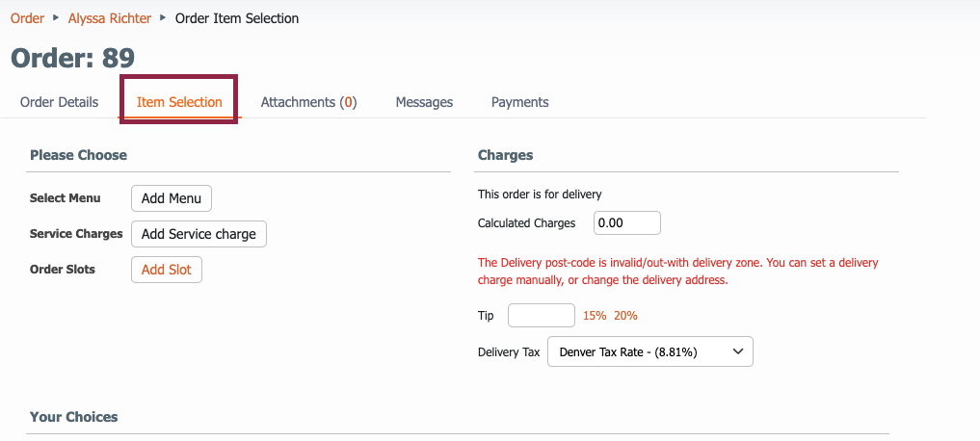Focus the Calculated Charges input field
This screenshot has height=441, width=980.
pos(627,223)
